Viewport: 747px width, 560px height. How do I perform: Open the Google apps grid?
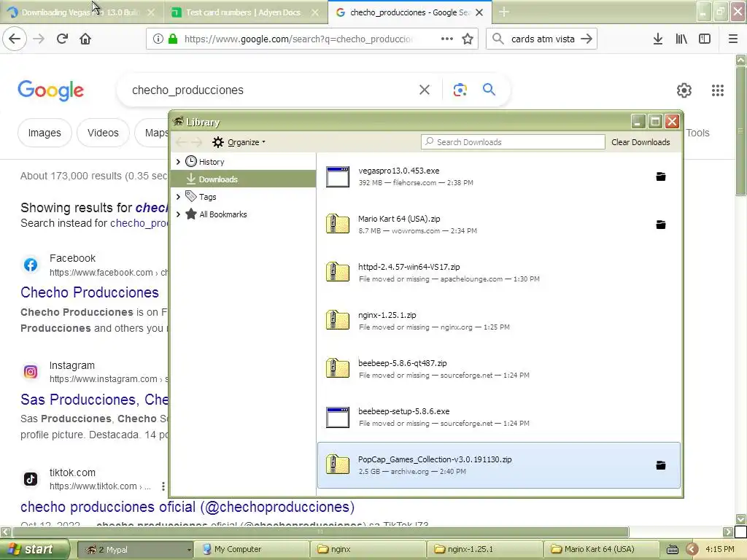click(x=718, y=90)
